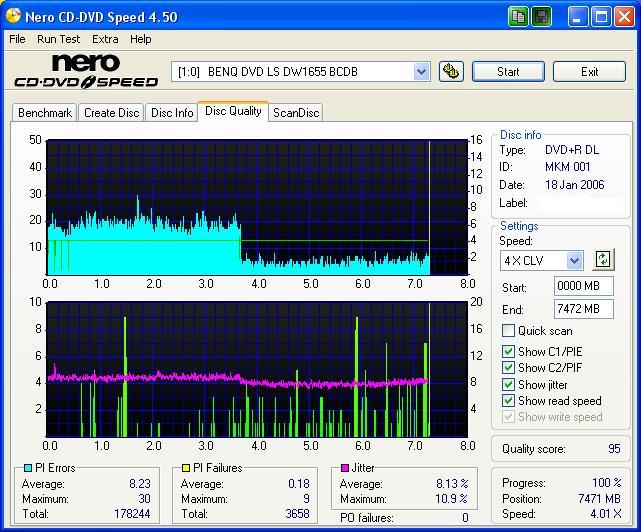Switch to the ScanDisc tab
This screenshot has height=532, width=641.
pos(295,113)
